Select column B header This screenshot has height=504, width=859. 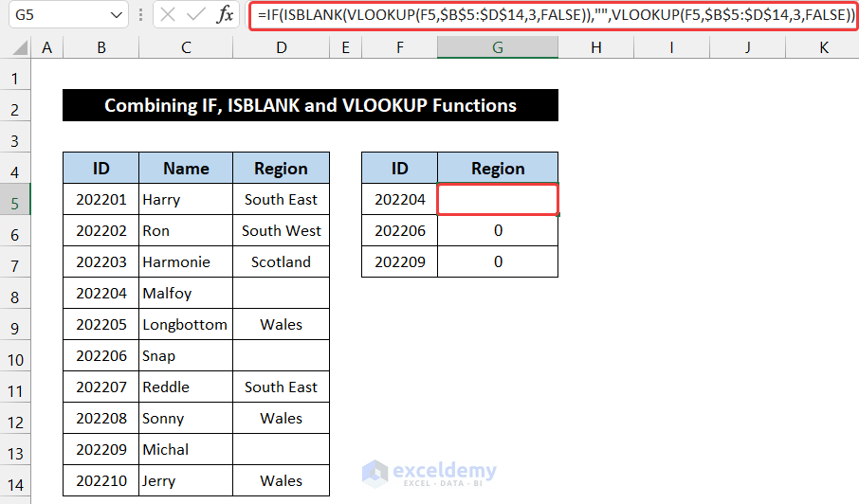101,47
